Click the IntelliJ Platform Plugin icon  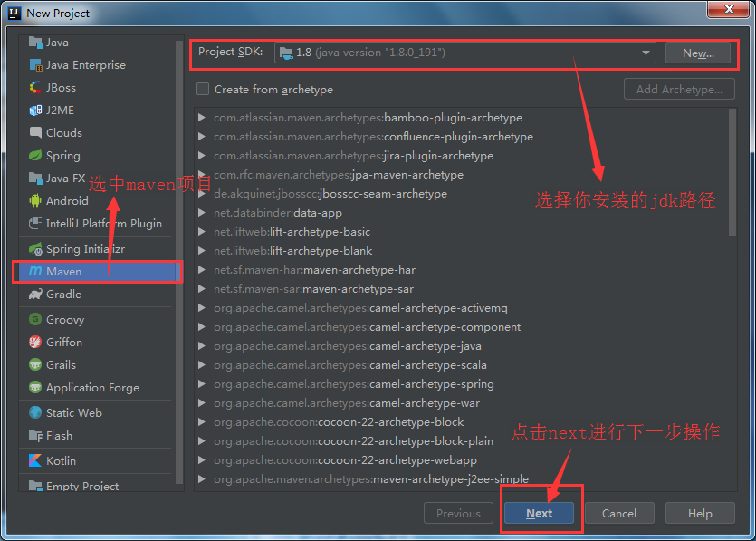[35, 224]
